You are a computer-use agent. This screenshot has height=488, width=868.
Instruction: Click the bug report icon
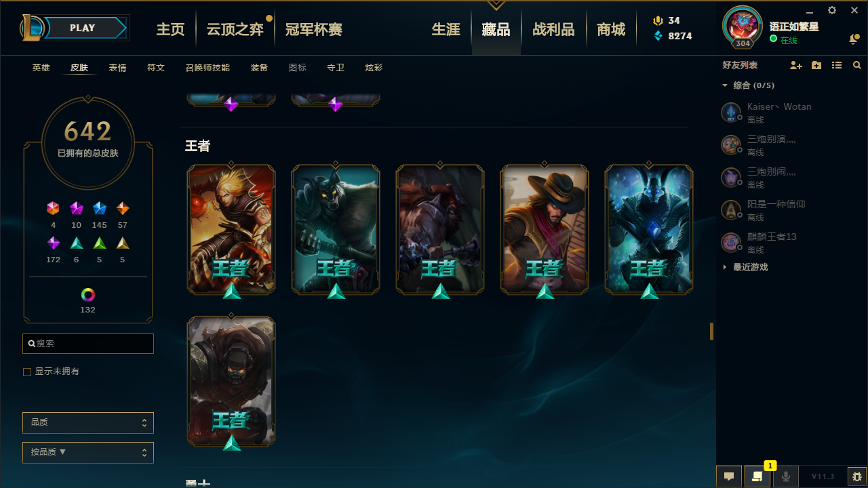coord(857,476)
